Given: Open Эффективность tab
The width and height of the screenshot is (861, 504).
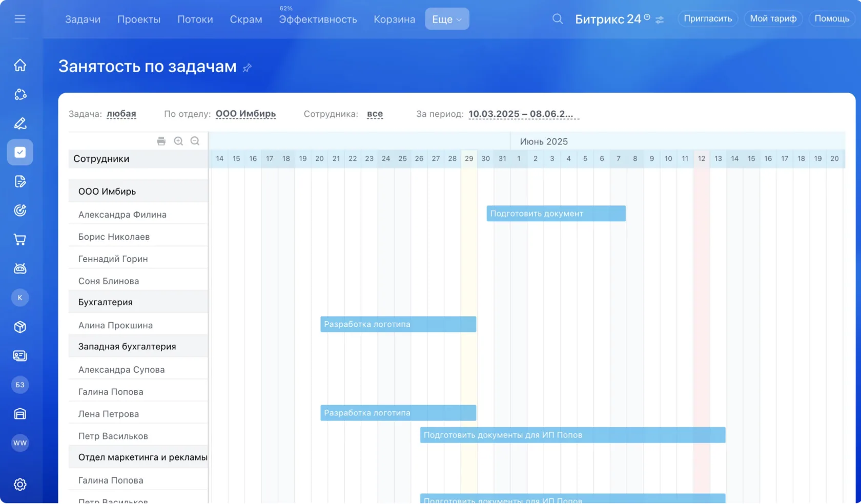Looking at the screenshot, I should point(318,19).
